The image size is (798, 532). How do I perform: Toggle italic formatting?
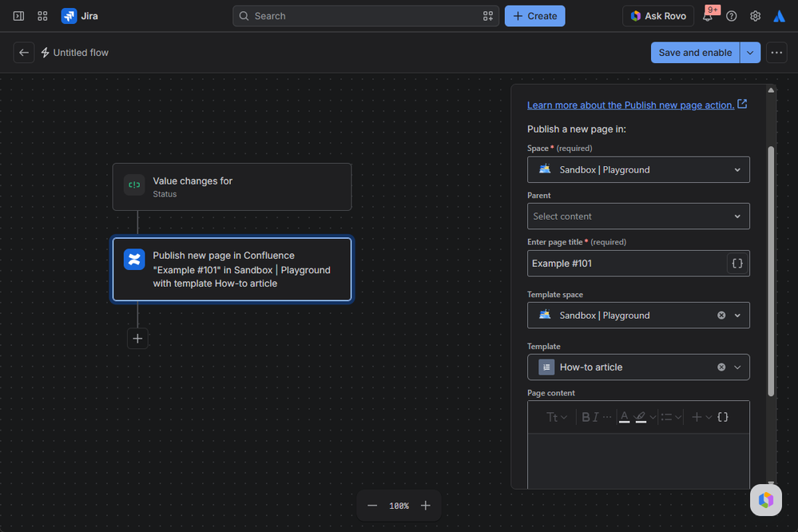[x=596, y=417]
